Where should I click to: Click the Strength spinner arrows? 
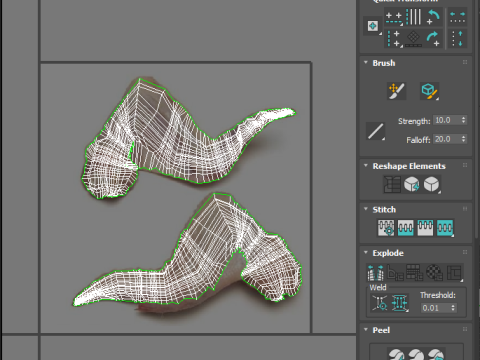point(463,120)
